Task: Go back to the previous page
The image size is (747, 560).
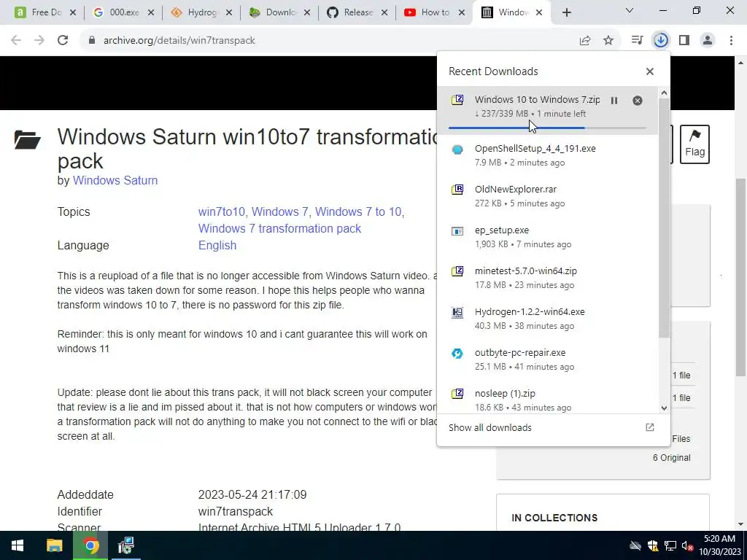Action: coord(16,41)
